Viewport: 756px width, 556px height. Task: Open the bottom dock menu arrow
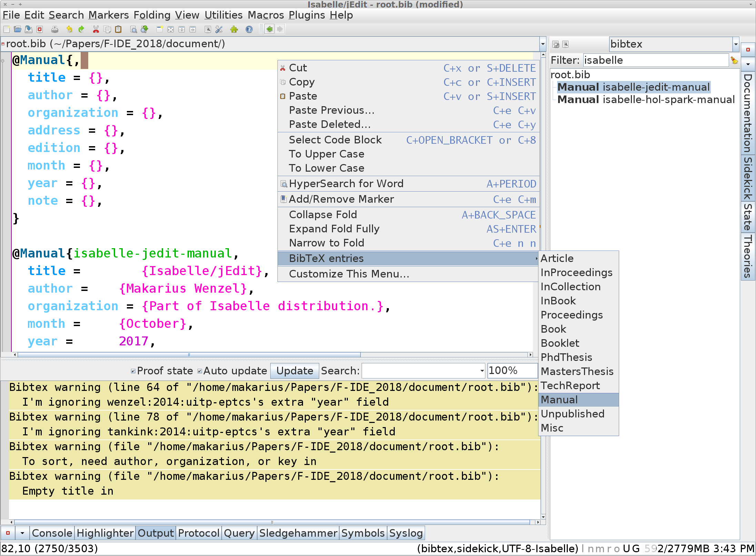pos(22,533)
